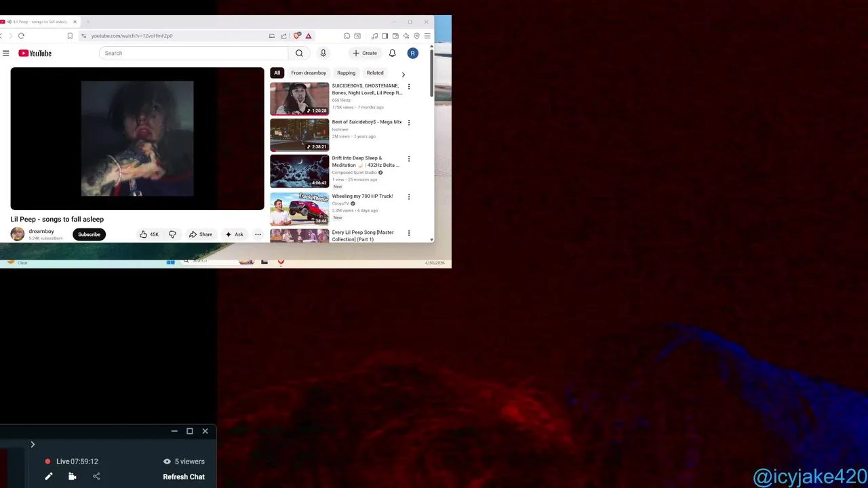Open the media control music note icon
Image resolution: width=868 pixels, height=488 pixels.
click(x=374, y=36)
